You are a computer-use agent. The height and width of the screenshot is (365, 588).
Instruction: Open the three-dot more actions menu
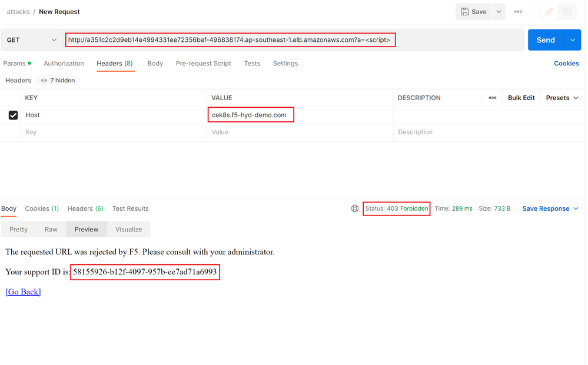pyautogui.click(x=518, y=12)
